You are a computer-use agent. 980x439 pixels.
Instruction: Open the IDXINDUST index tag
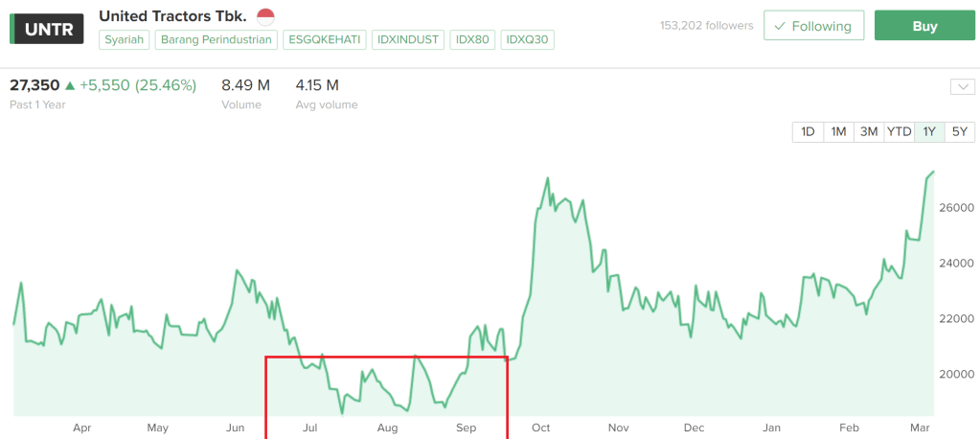407,39
